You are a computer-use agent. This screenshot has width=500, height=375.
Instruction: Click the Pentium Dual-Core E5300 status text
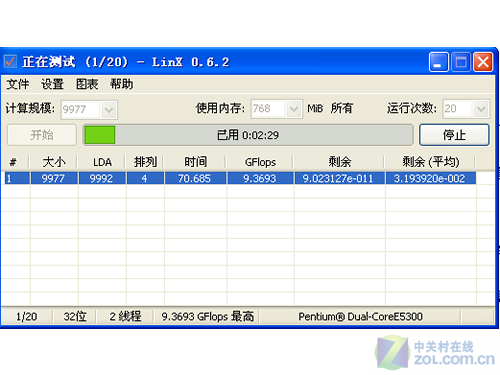tap(360, 316)
